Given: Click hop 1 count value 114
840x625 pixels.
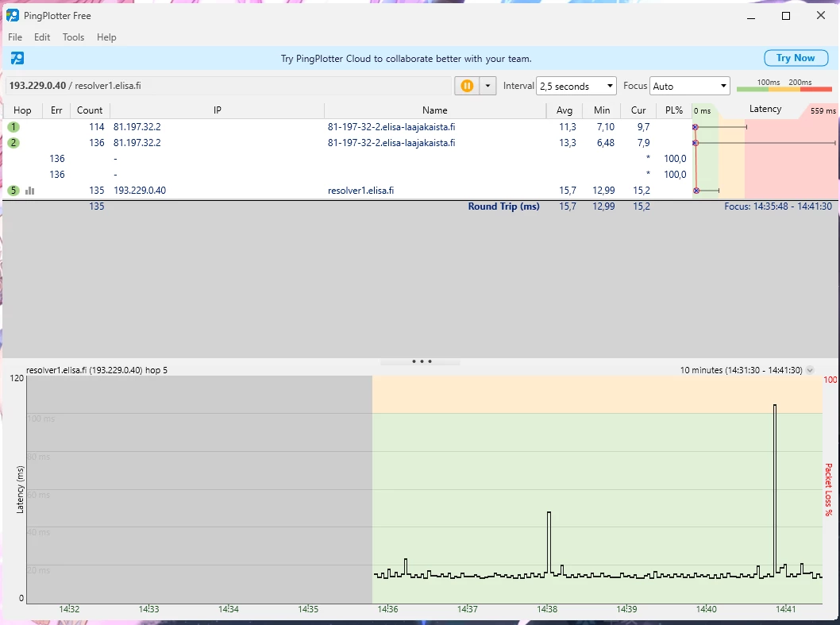Looking at the screenshot, I should click(96, 127).
